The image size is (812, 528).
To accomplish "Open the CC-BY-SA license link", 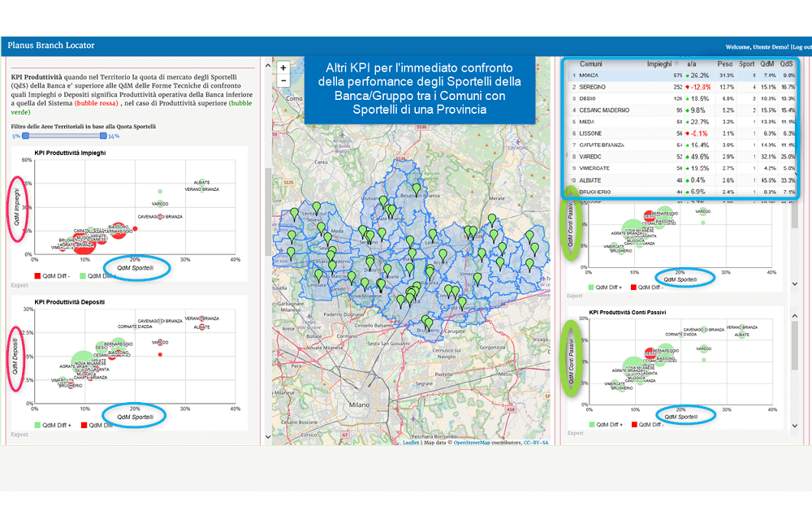I will [536, 443].
